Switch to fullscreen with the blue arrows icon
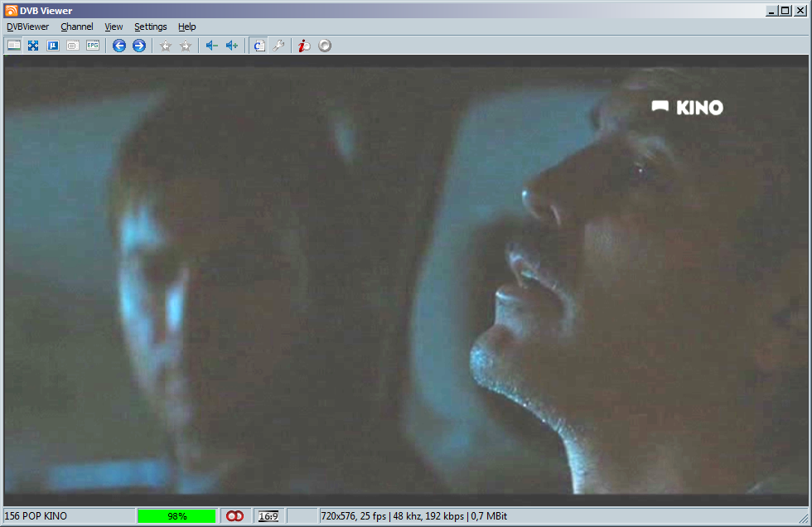This screenshot has width=812, height=527. pos(33,46)
